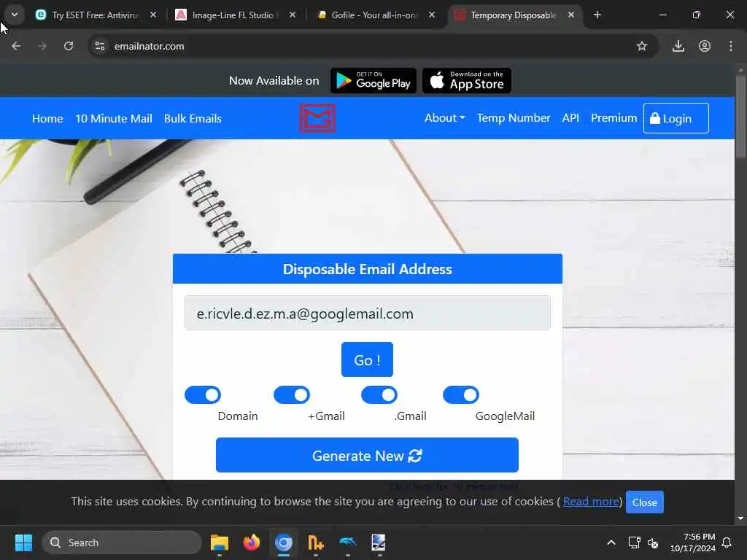This screenshot has width=747, height=560.
Task: Switch to Chrome in the taskbar
Action: click(x=284, y=542)
